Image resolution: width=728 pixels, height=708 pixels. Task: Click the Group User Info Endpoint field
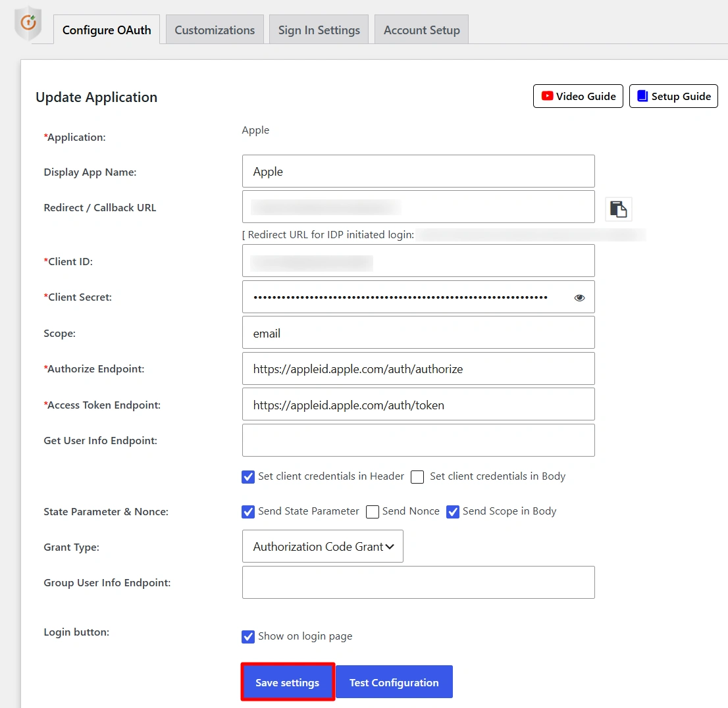pyautogui.click(x=419, y=582)
